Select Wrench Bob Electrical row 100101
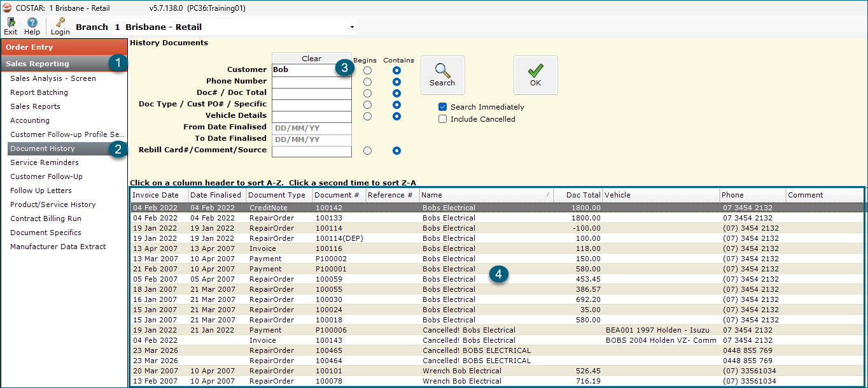 [x=498, y=371]
